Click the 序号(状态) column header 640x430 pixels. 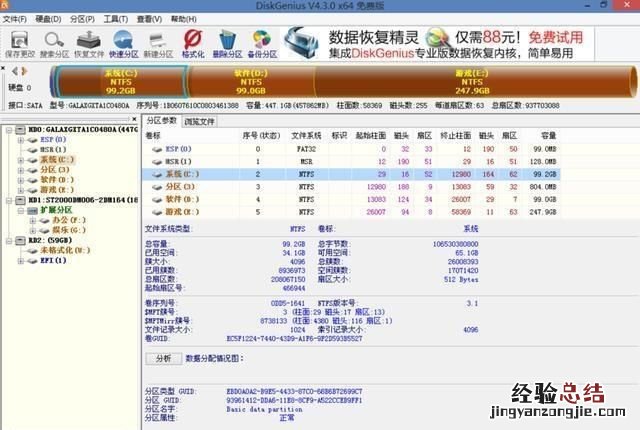click(262, 136)
